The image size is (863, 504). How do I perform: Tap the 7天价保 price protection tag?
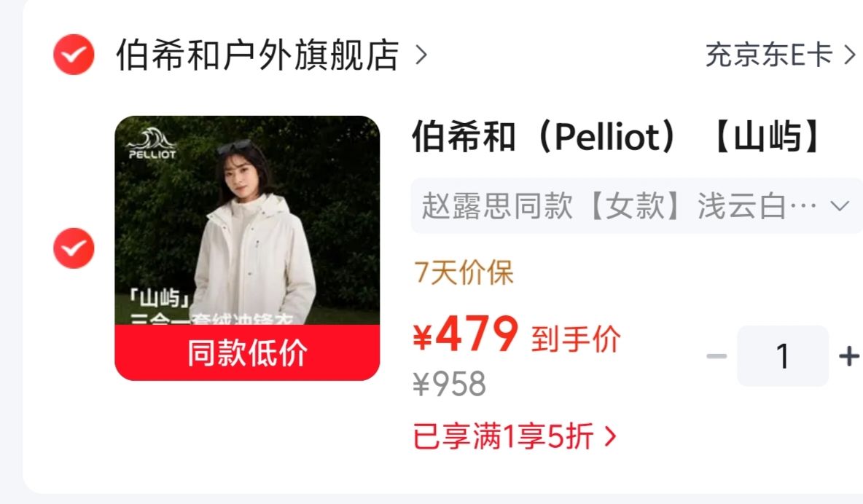[x=464, y=272]
